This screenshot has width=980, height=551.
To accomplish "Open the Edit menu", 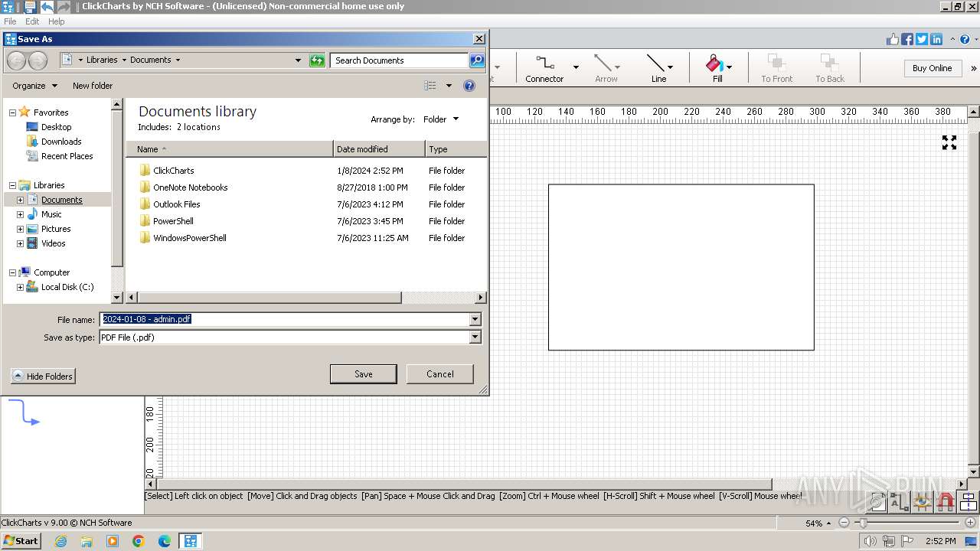I will pos(32,21).
